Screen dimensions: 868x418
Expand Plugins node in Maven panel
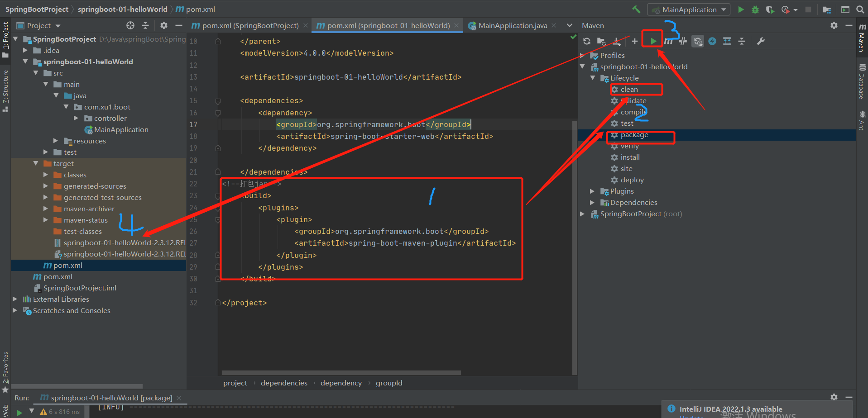coord(592,191)
